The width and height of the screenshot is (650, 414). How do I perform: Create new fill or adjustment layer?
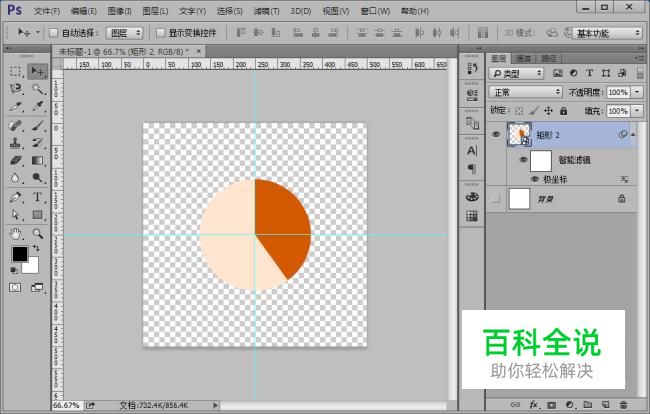coord(570,404)
